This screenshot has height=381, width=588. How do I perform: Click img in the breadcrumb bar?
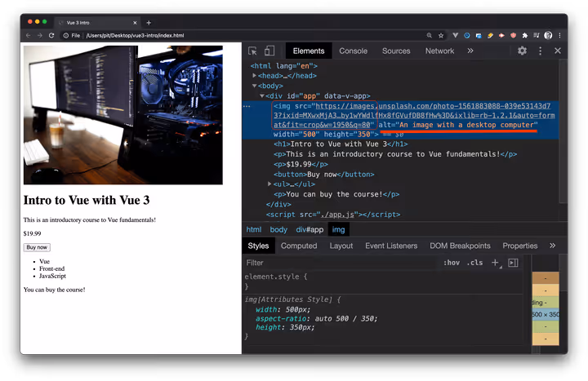[x=338, y=229]
